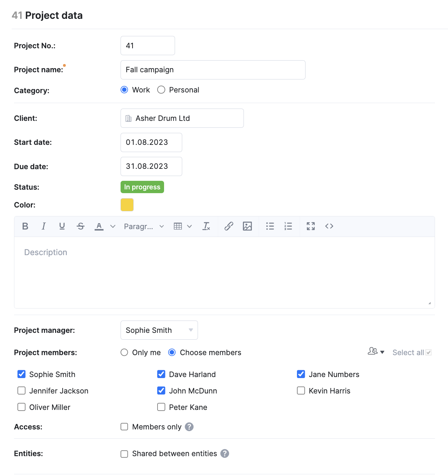Apply italic formatting in the editor toolbar
448x476 pixels.
click(x=43, y=226)
